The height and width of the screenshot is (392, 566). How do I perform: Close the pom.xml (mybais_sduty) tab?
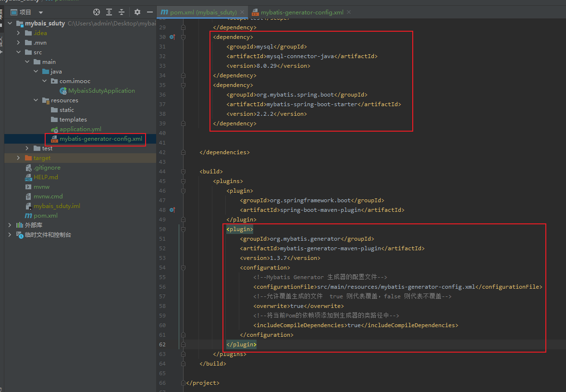point(242,12)
